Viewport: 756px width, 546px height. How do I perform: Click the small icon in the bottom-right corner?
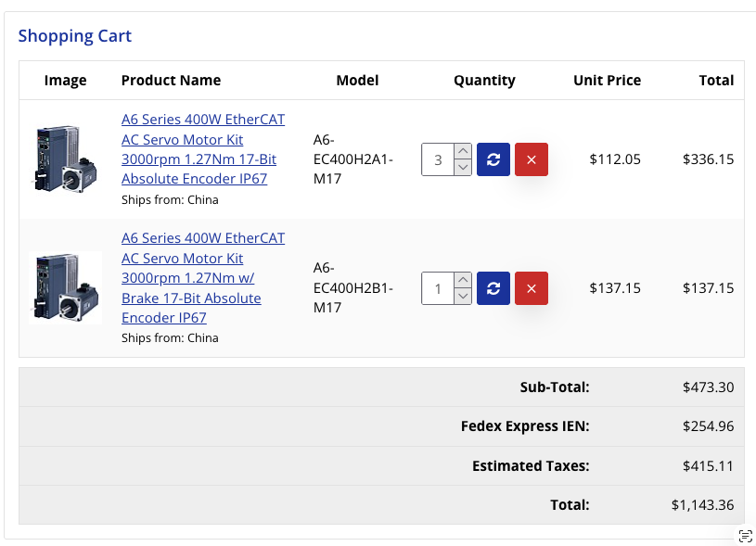pyautogui.click(x=745, y=536)
